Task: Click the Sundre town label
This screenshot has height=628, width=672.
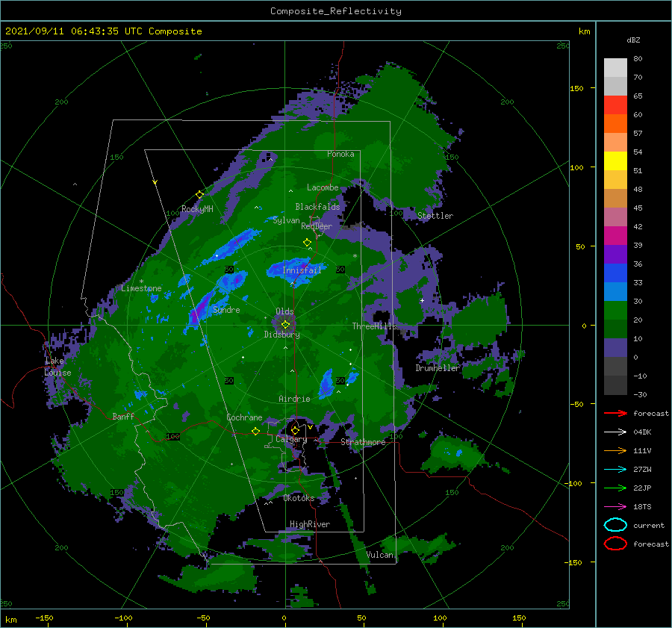Action: tap(226, 309)
